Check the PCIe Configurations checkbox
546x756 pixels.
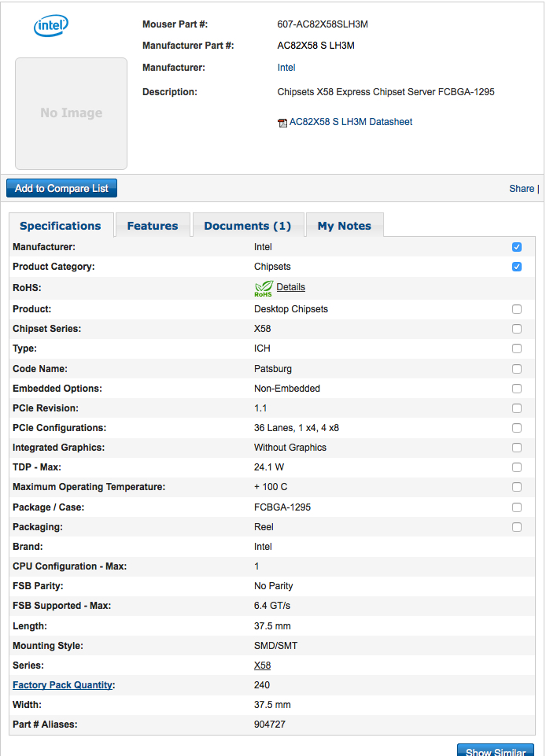pyautogui.click(x=517, y=428)
